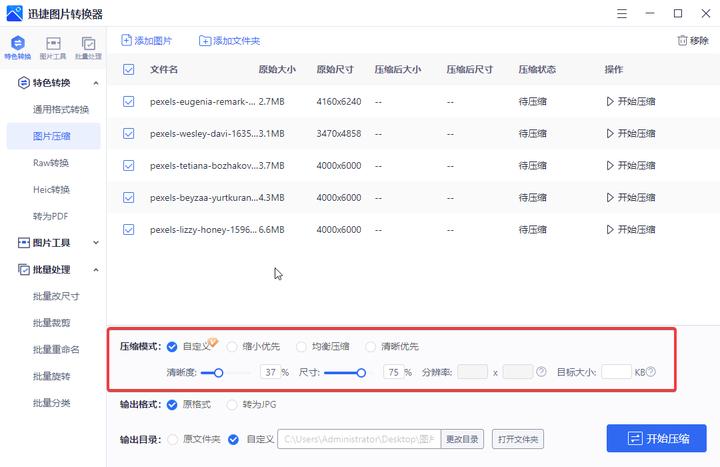Start compressing pexels-eugenia-remark file
Image resolution: width=720 pixels, height=467 pixels.
tap(630, 101)
